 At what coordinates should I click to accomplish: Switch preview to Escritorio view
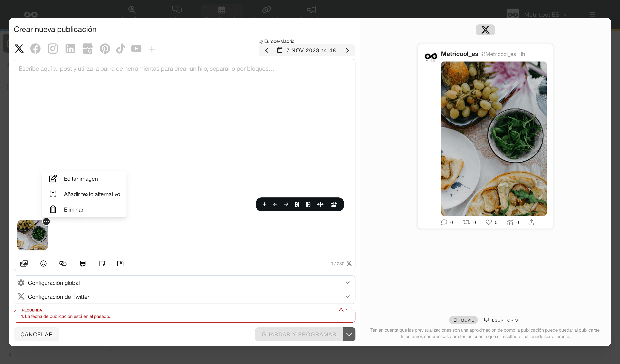[x=501, y=320]
